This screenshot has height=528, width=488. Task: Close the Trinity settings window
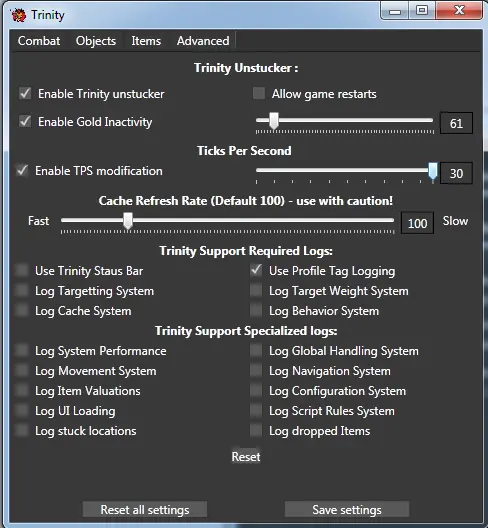(x=459, y=11)
